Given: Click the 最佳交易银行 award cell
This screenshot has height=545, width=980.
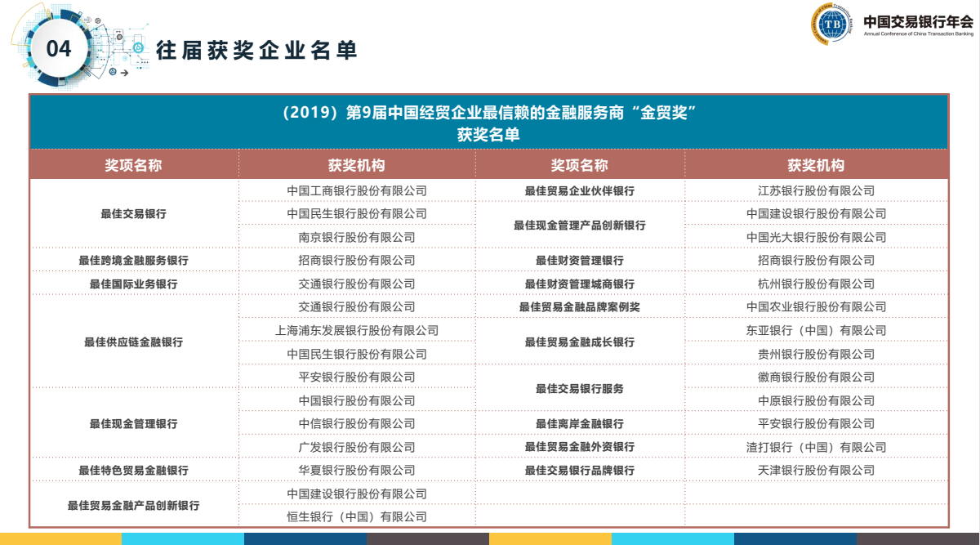Looking at the screenshot, I should coord(133,214).
